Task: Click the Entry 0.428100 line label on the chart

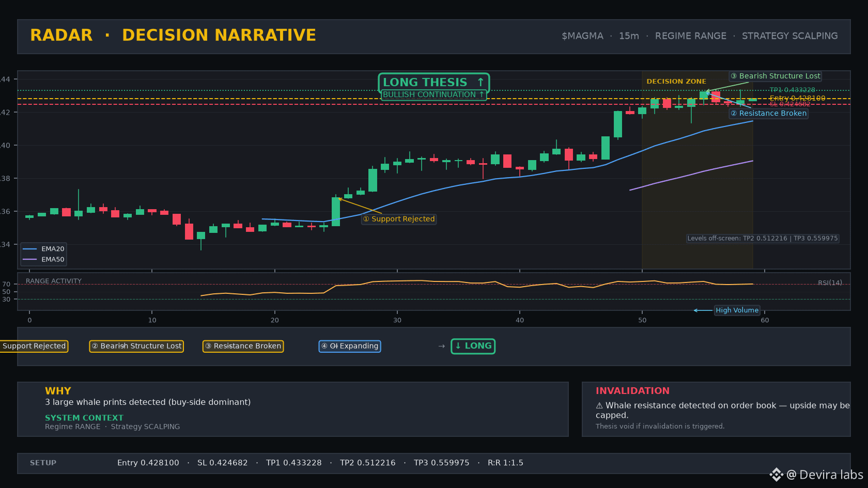Action: (x=797, y=98)
